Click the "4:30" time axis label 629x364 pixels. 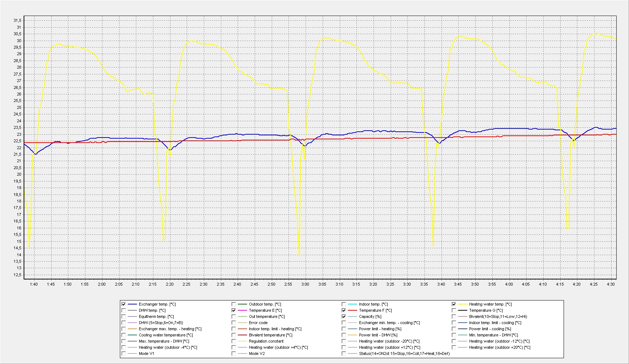tap(611, 284)
